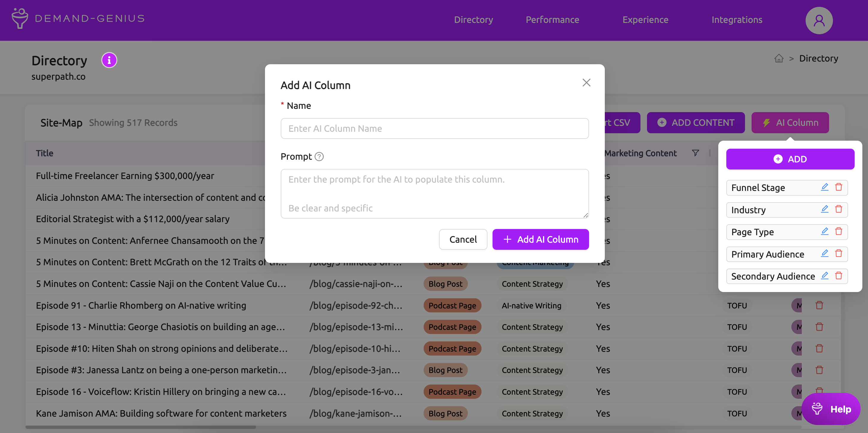868x433 pixels.
Task: Open the user profile avatar
Action: click(818, 20)
